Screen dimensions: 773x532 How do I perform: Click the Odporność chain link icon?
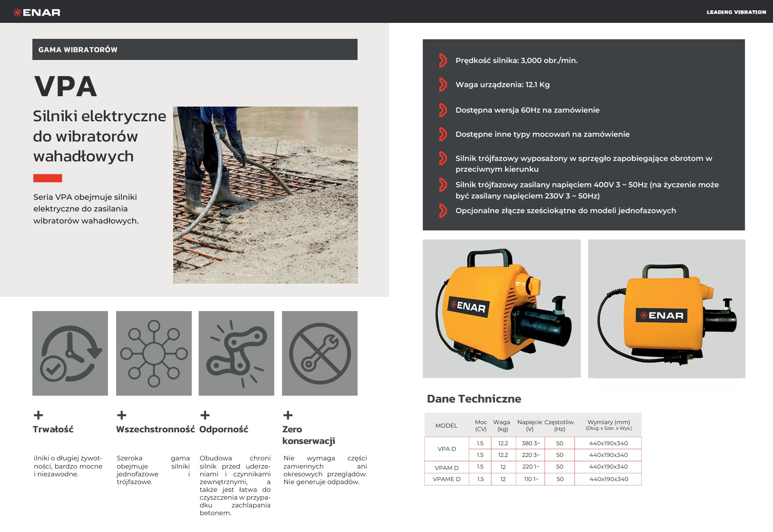[236, 353]
